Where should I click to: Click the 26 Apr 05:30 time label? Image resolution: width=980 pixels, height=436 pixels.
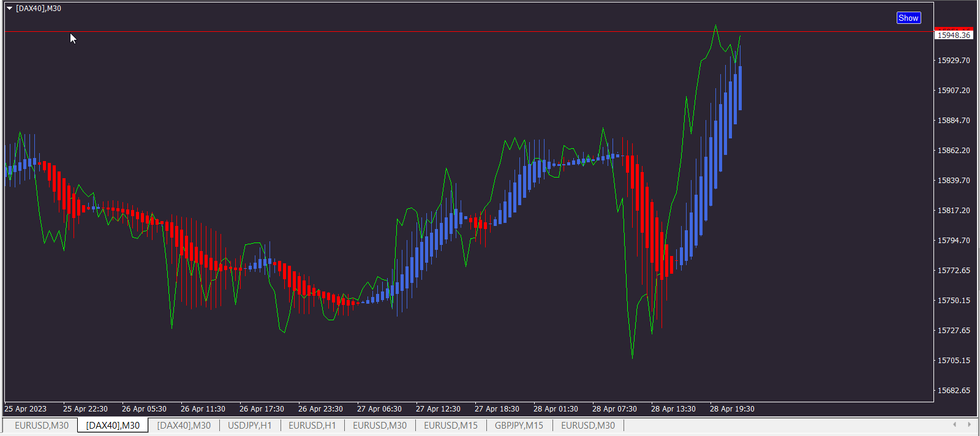pyautogui.click(x=144, y=408)
